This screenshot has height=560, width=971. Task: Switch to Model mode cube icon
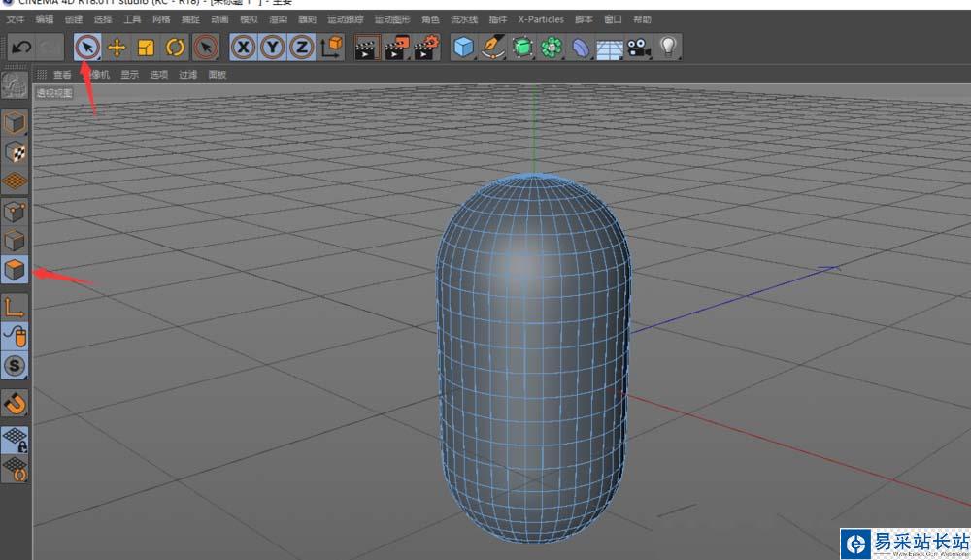pos(15,122)
